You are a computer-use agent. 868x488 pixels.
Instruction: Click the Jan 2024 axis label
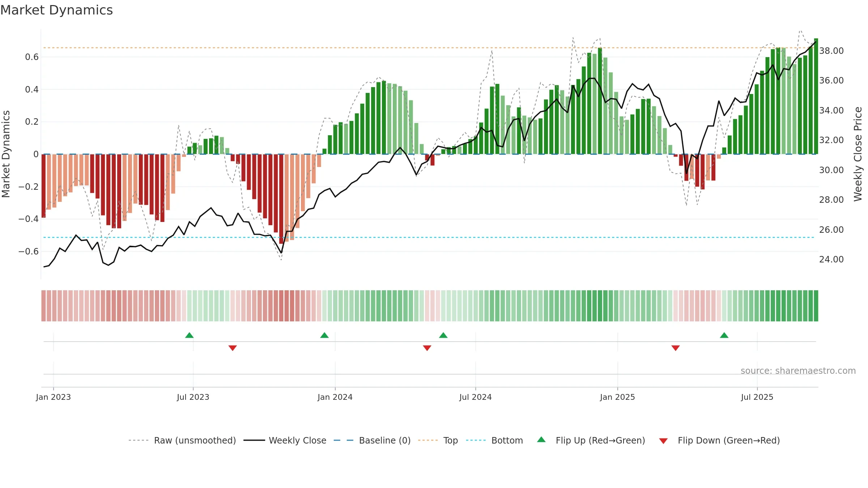[x=335, y=397]
